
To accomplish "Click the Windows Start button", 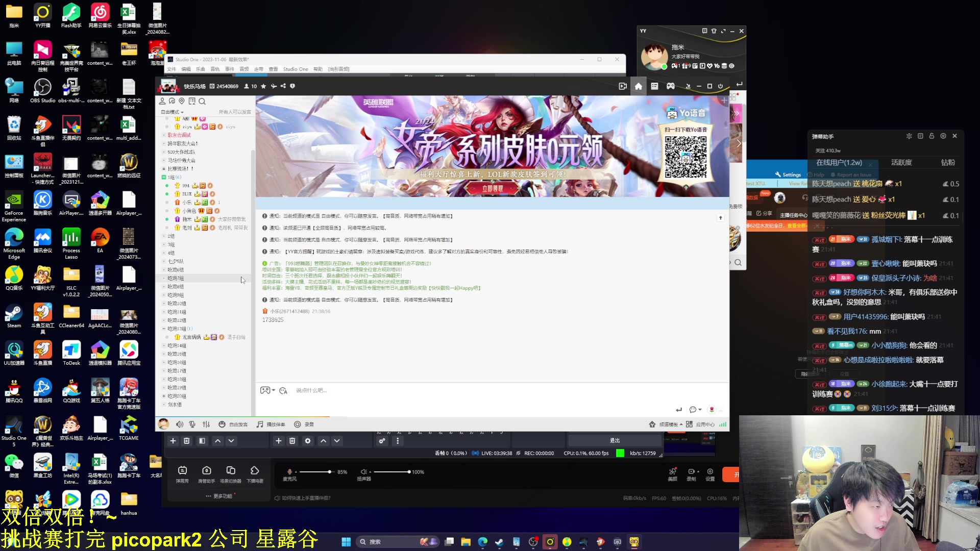I will (x=346, y=542).
